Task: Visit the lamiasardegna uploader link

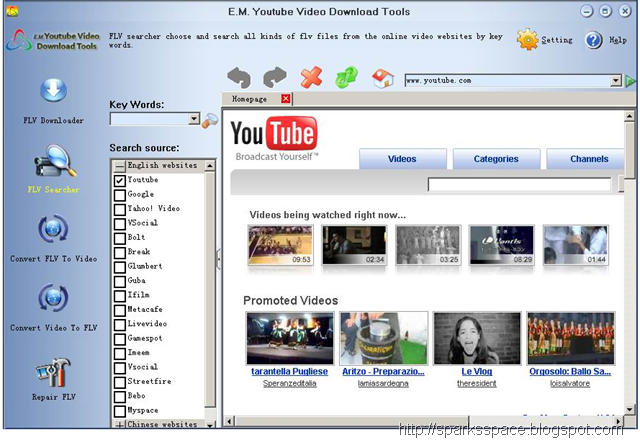Action: [x=383, y=383]
